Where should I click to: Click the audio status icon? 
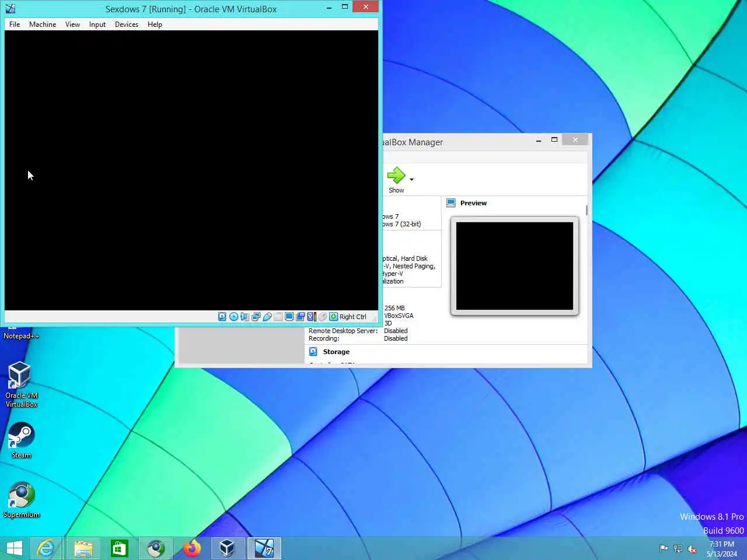pyautogui.click(x=245, y=317)
